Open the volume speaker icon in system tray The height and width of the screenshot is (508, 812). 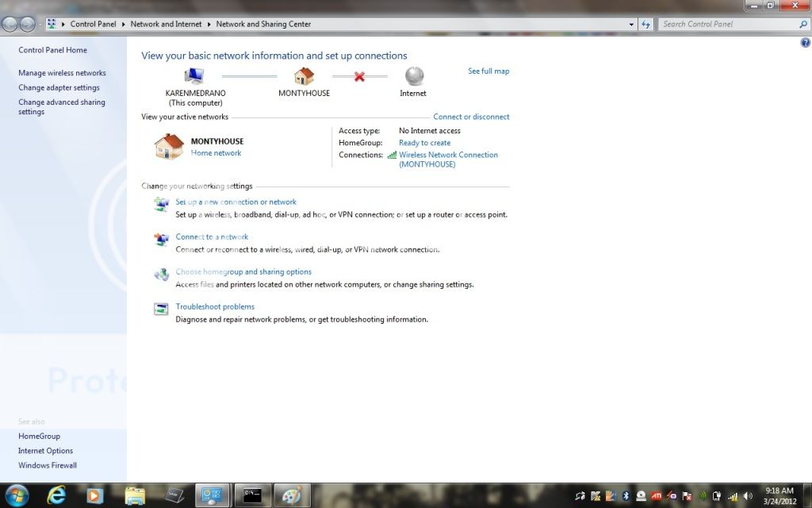pos(747,496)
